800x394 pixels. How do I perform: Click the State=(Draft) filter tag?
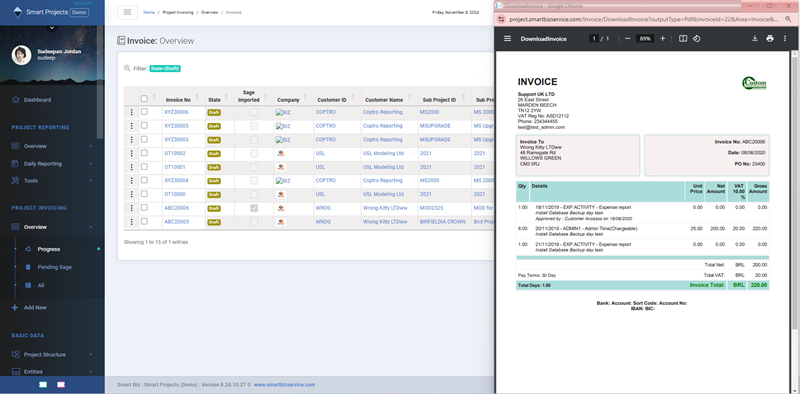point(165,68)
